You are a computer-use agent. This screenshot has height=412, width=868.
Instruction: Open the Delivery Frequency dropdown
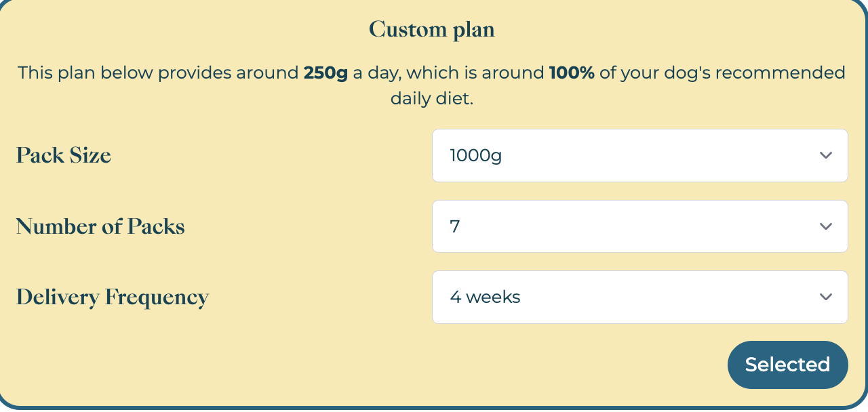[x=639, y=297]
